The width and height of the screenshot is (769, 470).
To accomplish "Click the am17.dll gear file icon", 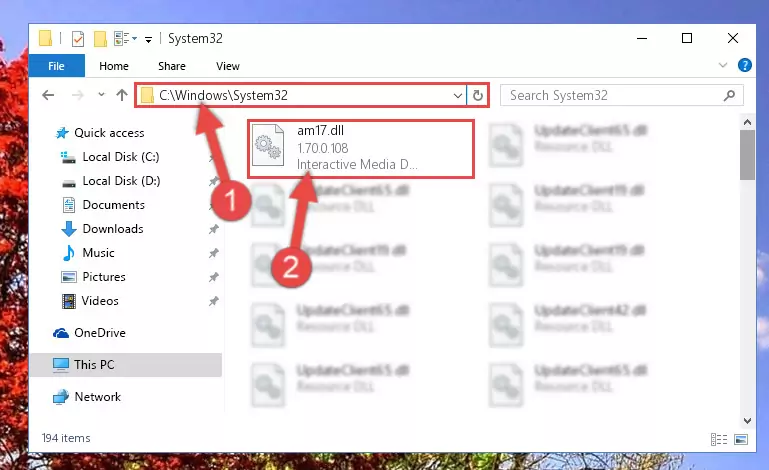I will (x=268, y=145).
